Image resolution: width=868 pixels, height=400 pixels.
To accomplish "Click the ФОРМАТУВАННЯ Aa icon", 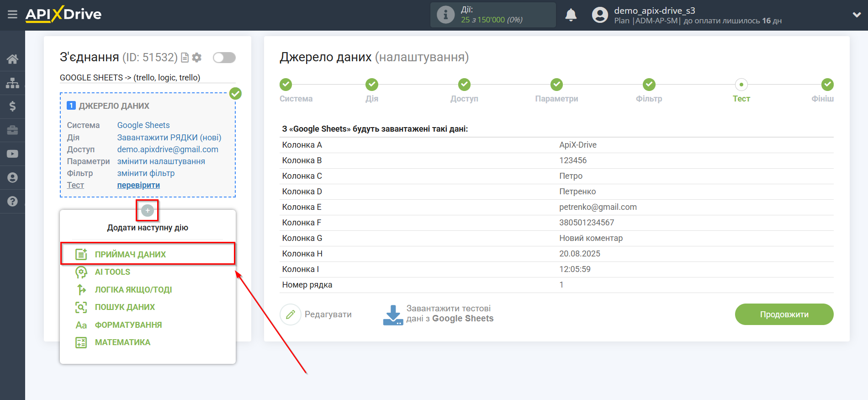I will 81,325.
